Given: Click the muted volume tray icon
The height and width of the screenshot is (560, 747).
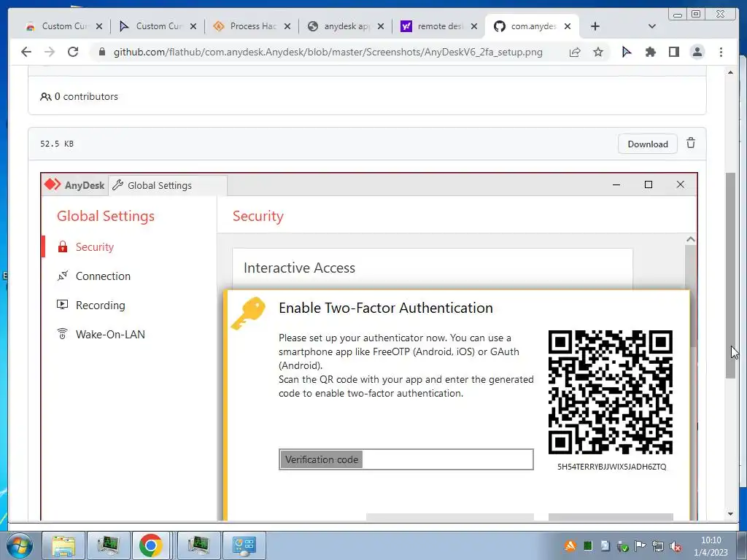Looking at the screenshot, I should pos(675,546).
